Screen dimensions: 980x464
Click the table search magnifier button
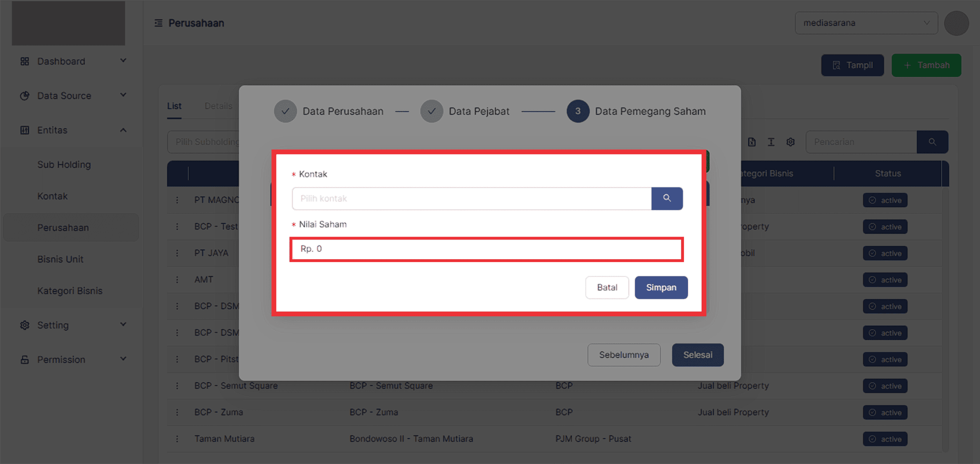[x=932, y=142]
